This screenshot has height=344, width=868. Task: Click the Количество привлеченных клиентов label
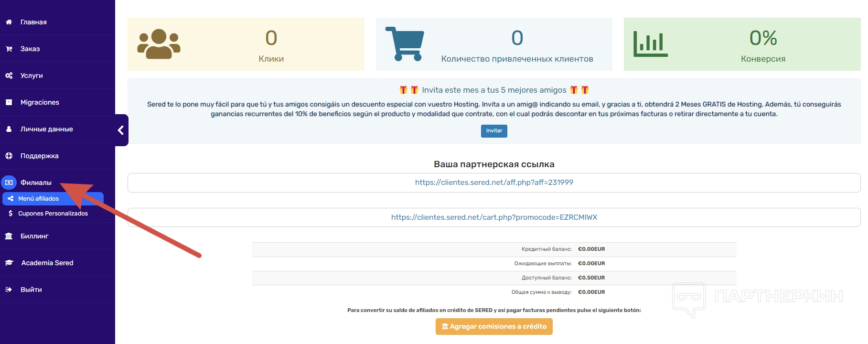(517, 59)
